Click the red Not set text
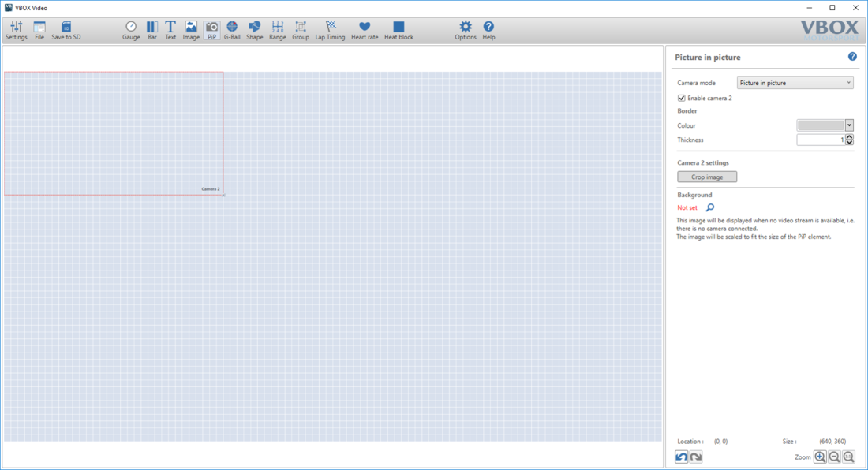Image resolution: width=868 pixels, height=470 pixels. (x=687, y=208)
